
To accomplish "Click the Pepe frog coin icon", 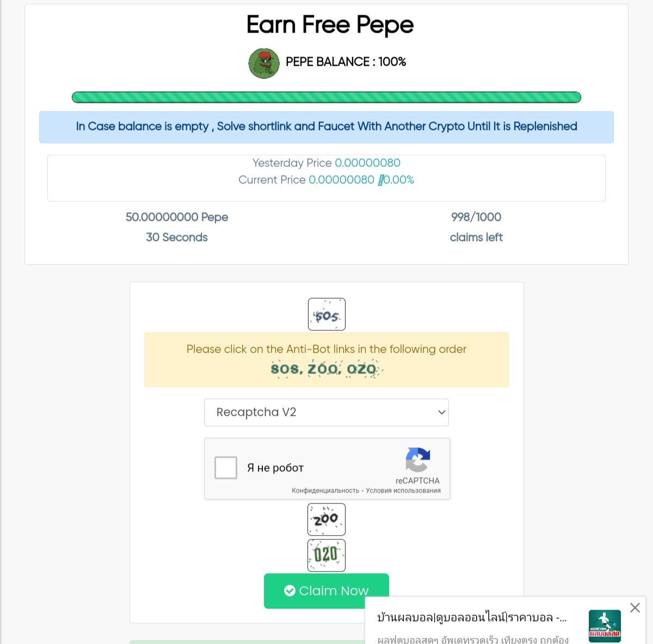I will click(264, 63).
